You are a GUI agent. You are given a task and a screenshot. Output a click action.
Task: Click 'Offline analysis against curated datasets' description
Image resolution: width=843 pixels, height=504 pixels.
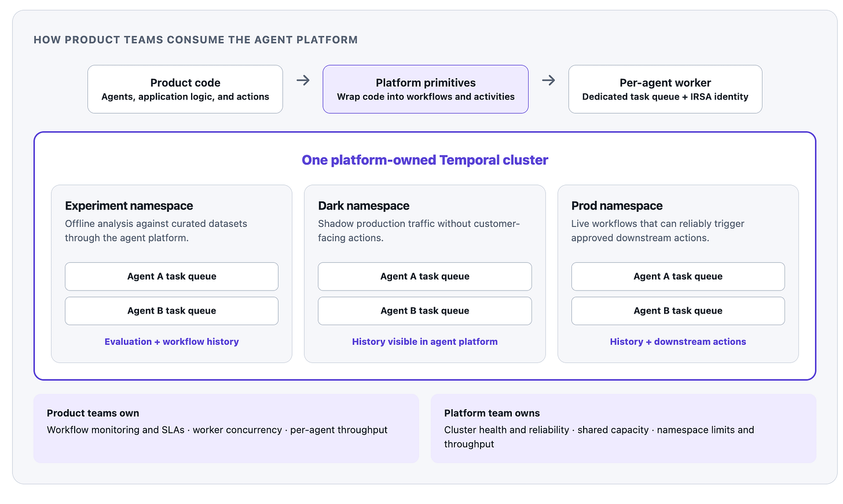pyautogui.click(x=156, y=231)
